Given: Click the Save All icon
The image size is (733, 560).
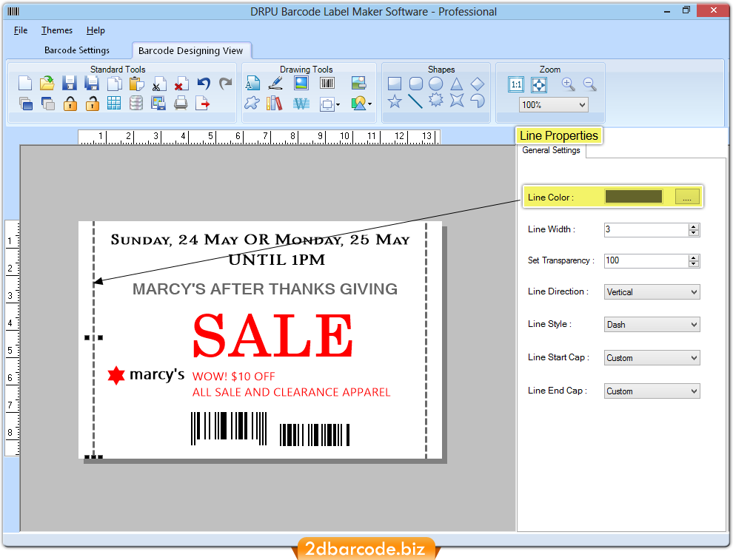Looking at the screenshot, I should click(92, 84).
